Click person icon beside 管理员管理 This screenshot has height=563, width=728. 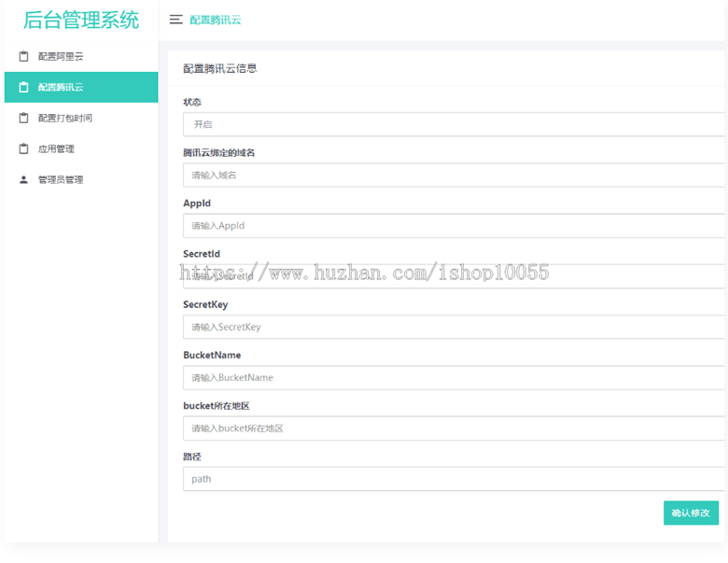(x=23, y=180)
